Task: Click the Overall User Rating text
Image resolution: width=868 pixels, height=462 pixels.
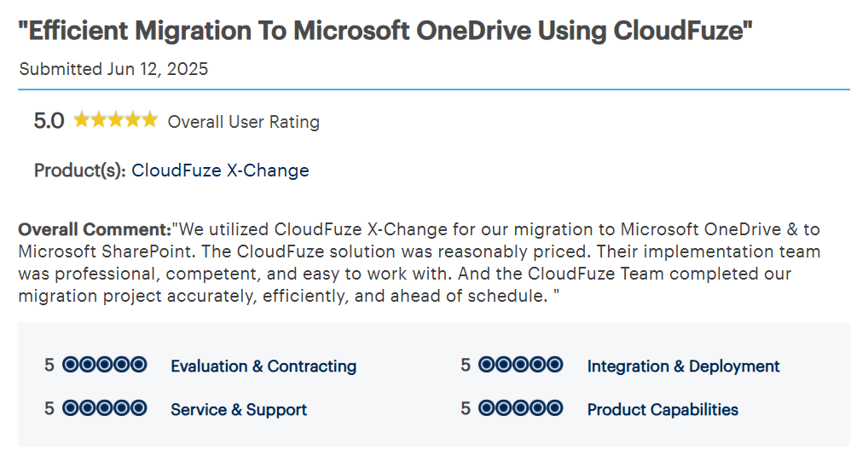Action: point(243,122)
